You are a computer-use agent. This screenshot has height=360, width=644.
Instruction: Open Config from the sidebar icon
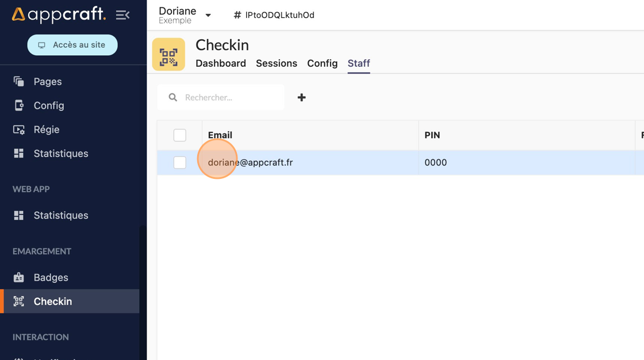click(x=19, y=105)
